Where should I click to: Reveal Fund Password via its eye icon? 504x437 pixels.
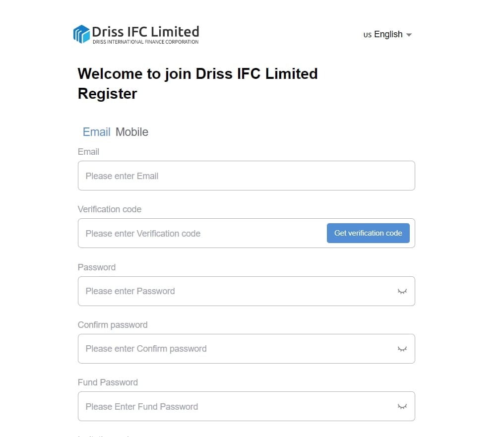(x=402, y=406)
